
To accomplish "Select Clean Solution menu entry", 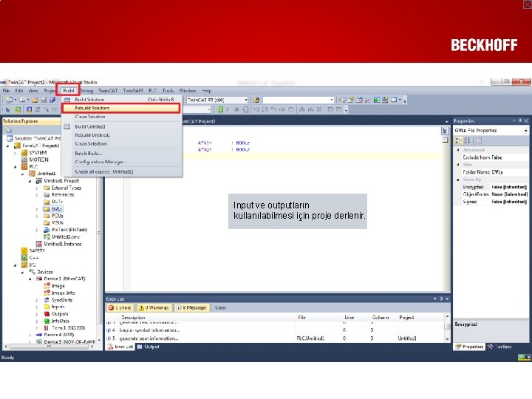I will (122, 117).
